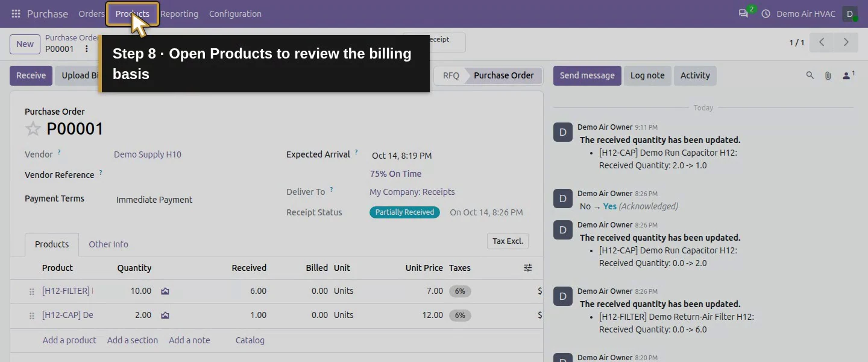
Task: Open the attachments paperclip icon
Action: pos(828,75)
